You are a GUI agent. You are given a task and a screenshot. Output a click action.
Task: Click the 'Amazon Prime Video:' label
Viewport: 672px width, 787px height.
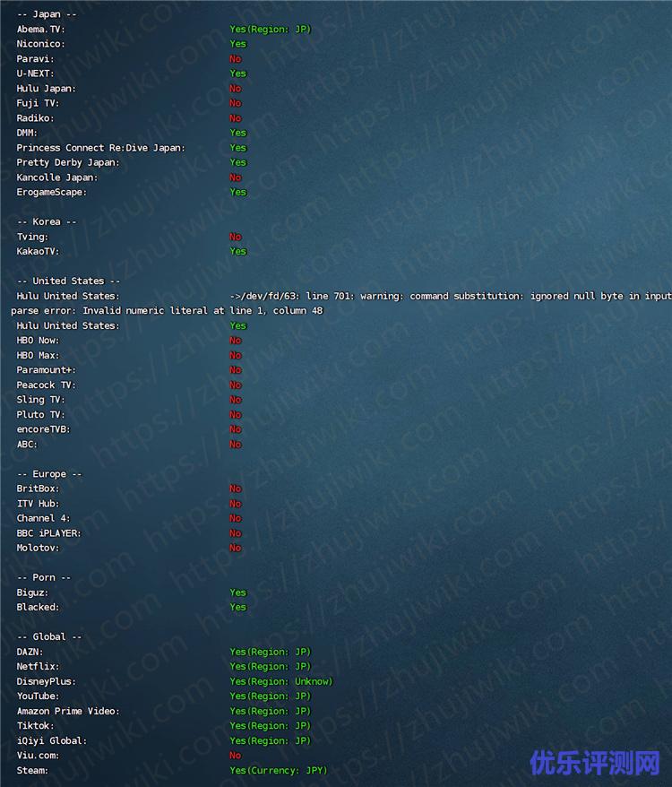click(x=68, y=711)
